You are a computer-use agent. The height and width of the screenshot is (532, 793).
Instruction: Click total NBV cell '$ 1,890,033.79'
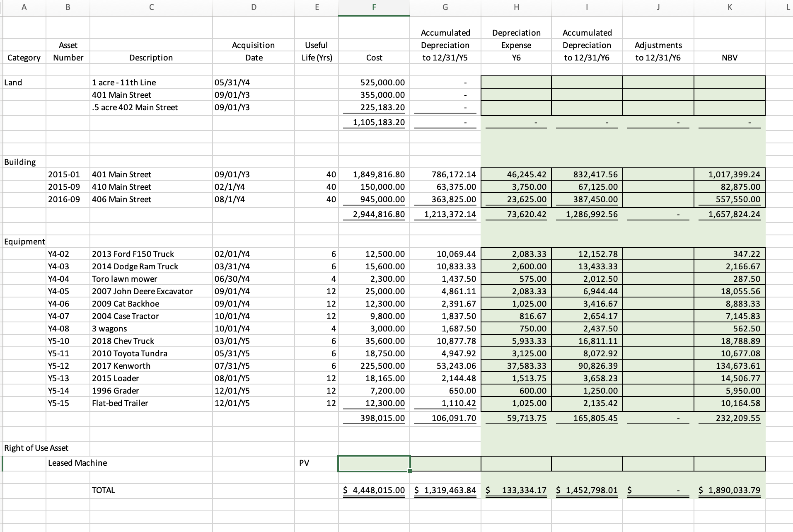click(x=729, y=490)
